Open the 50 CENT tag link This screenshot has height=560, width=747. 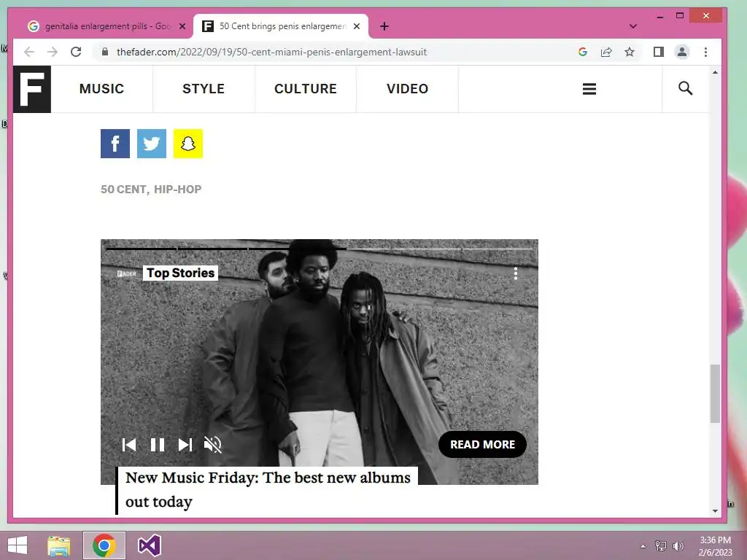click(x=123, y=190)
